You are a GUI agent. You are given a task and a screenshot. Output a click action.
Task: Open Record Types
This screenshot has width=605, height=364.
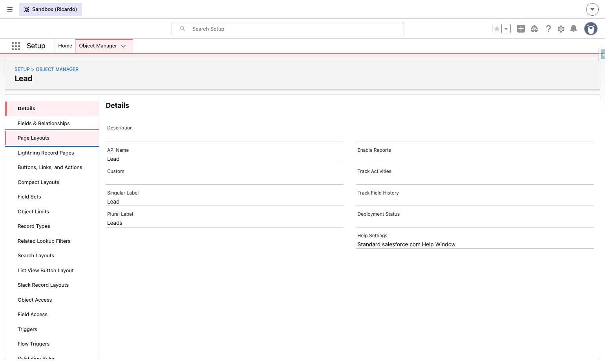(52, 226)
